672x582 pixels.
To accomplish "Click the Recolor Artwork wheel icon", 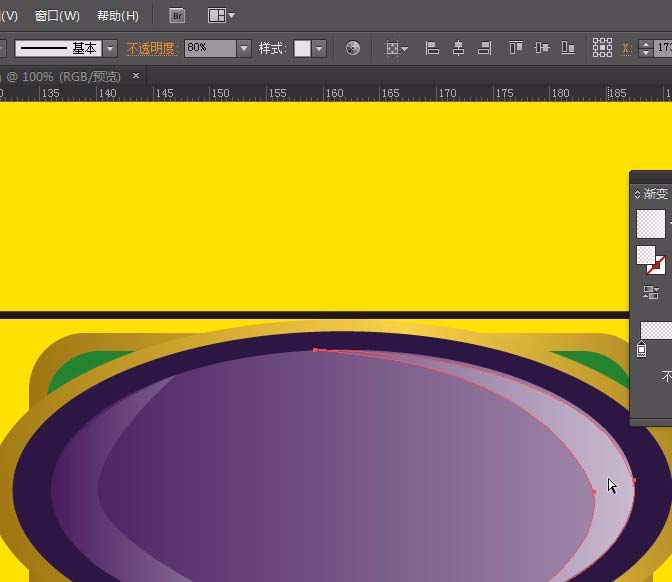I will pos(353,48).
